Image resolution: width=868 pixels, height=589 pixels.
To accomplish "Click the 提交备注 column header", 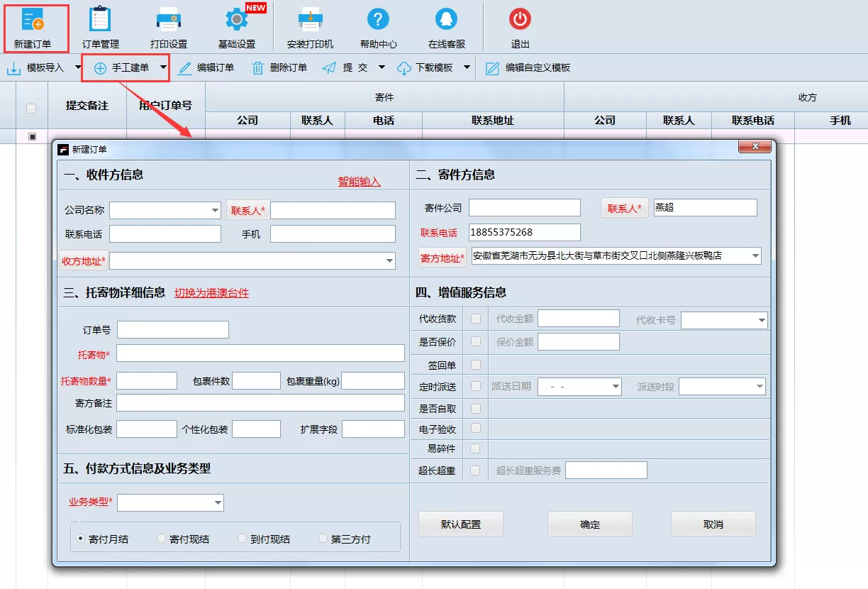I will pos(87,105).
